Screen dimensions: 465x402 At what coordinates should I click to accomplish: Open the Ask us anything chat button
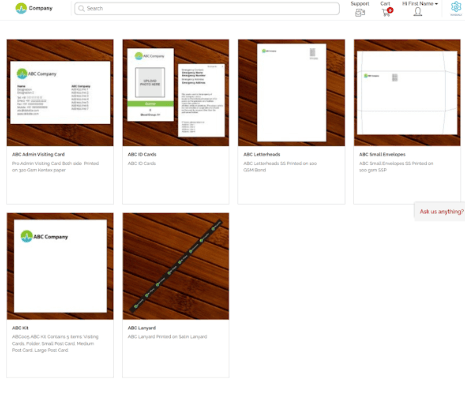(440, 211)
